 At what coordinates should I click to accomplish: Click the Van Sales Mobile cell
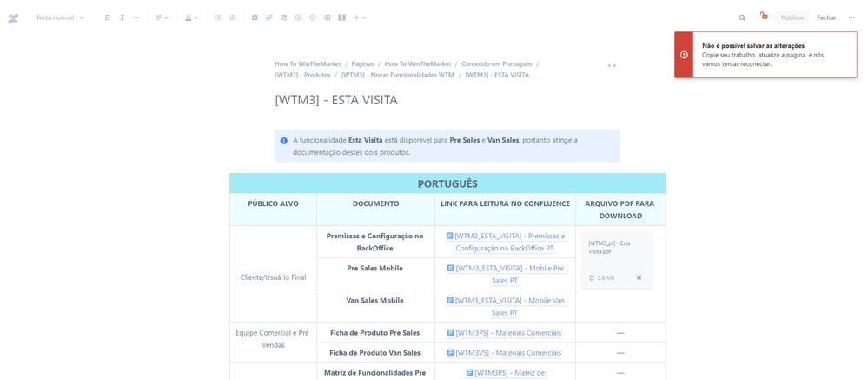click(x=376, y=306)
